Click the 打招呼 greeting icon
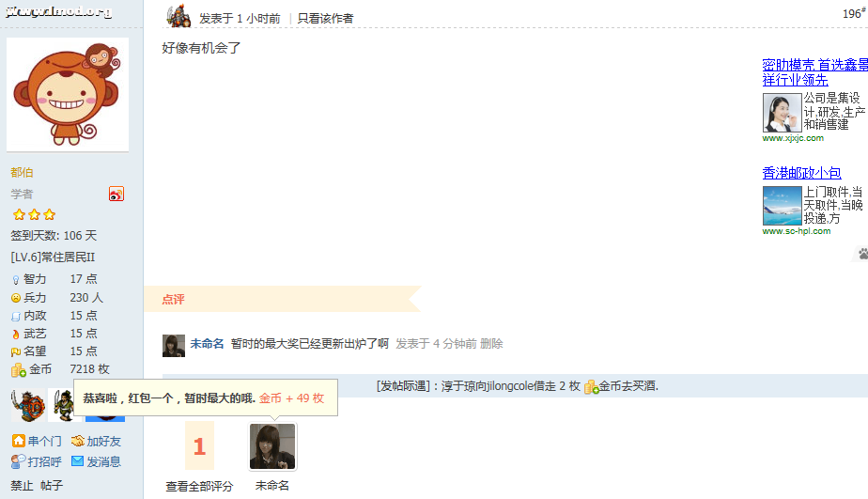This screenshot has width=868, height=499. (18, 461)
